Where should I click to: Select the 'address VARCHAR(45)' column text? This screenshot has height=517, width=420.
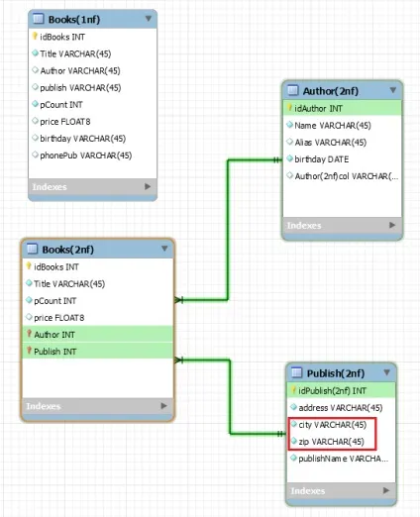click(341, 408)
